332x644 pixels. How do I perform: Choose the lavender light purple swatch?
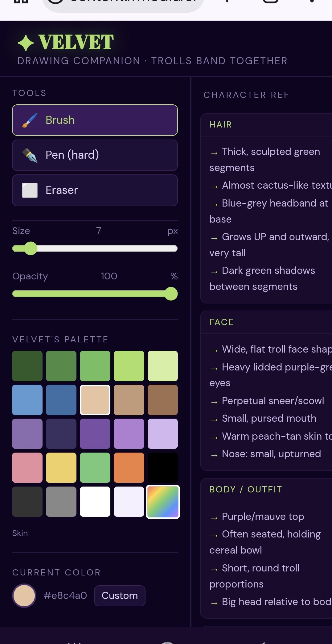tap(163, 434)
